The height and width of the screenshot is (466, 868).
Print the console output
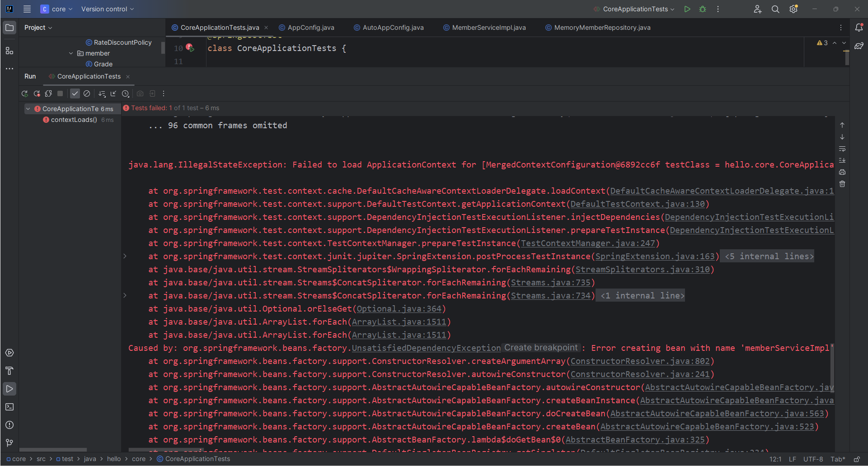tap(842, 172)
